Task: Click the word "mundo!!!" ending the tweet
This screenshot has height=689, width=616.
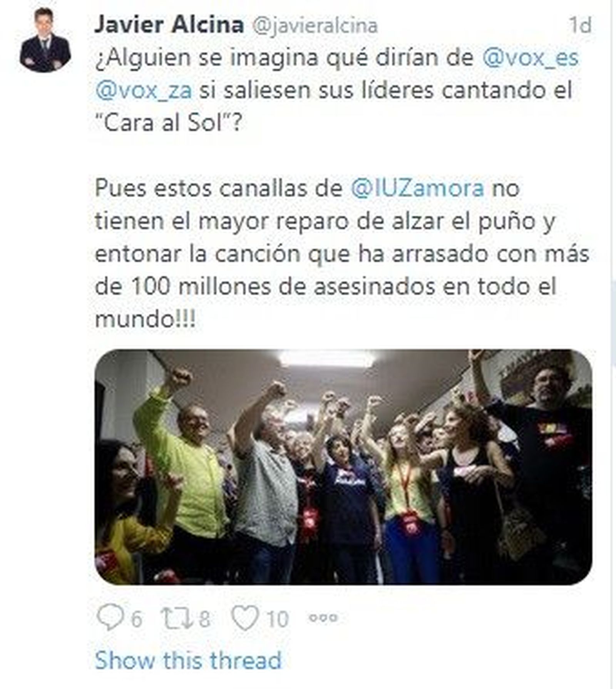Action: (145, 319)
